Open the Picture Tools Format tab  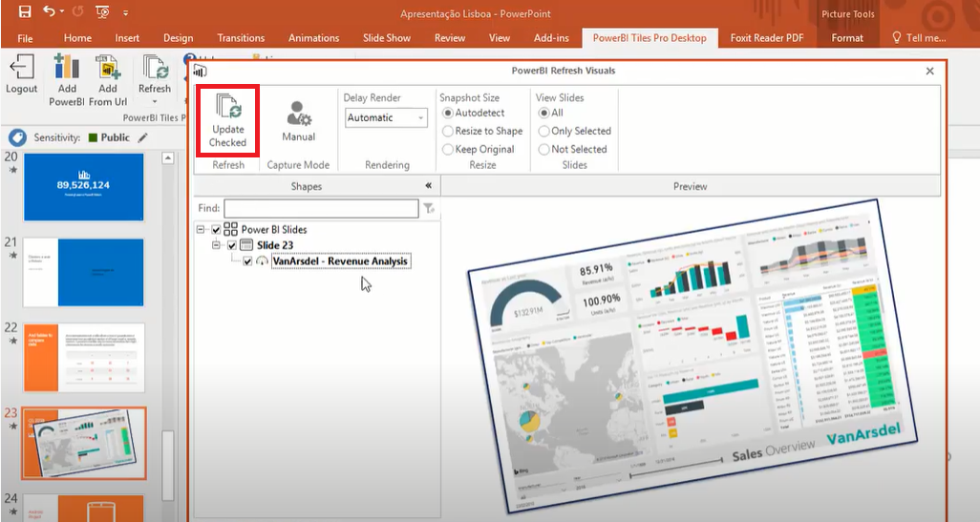click(847, 38)
